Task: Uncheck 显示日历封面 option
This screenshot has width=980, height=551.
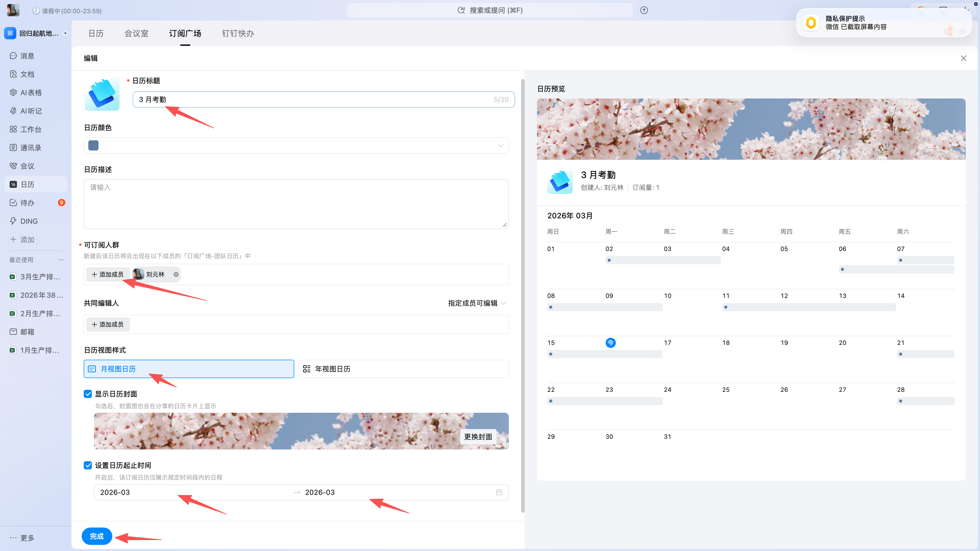Action: pyautogui.click(x=88, y=394)
